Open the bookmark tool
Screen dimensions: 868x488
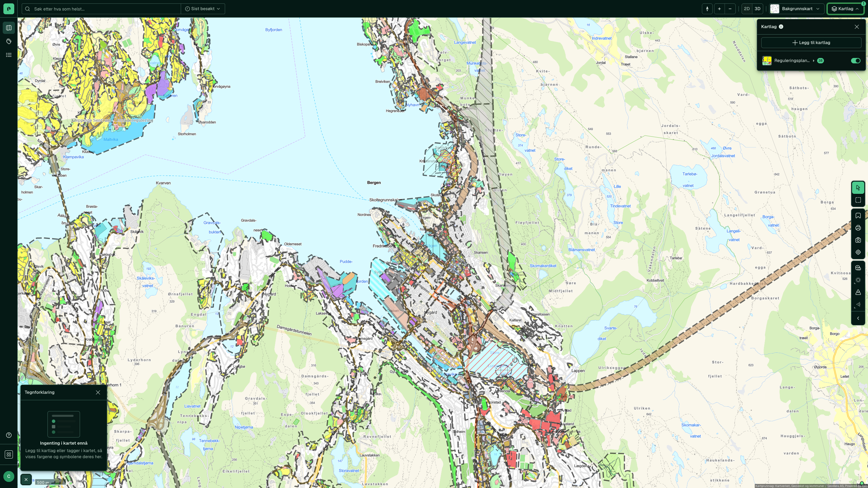tap(858, 216)
